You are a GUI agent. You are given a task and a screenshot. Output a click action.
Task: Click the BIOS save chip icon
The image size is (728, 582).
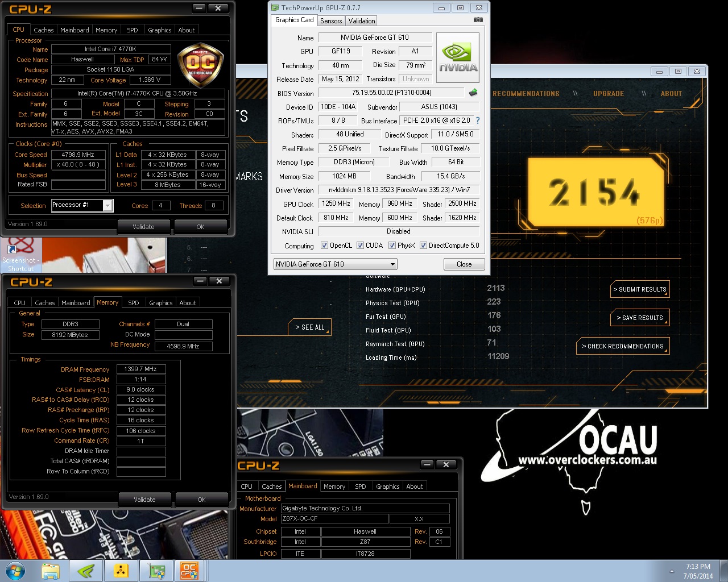pos(473,93)
